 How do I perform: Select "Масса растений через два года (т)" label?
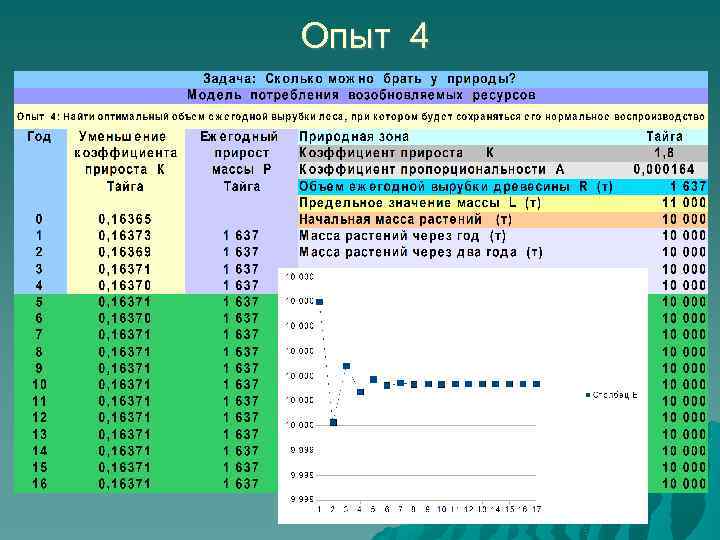click(421, 253)
